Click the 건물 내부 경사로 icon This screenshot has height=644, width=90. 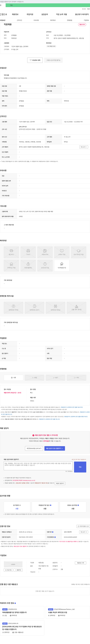click(76, 308)
